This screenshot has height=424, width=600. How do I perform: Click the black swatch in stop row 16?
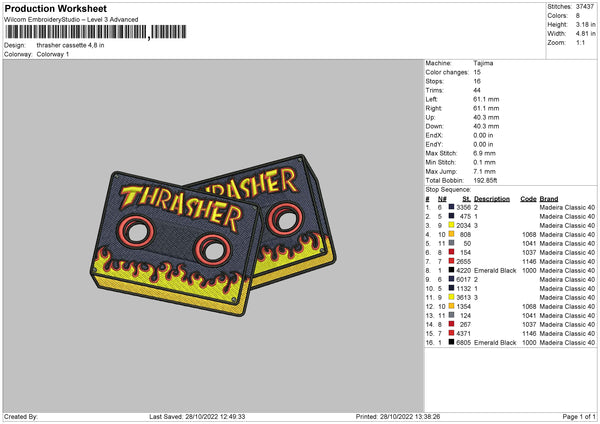coord(452,342)
